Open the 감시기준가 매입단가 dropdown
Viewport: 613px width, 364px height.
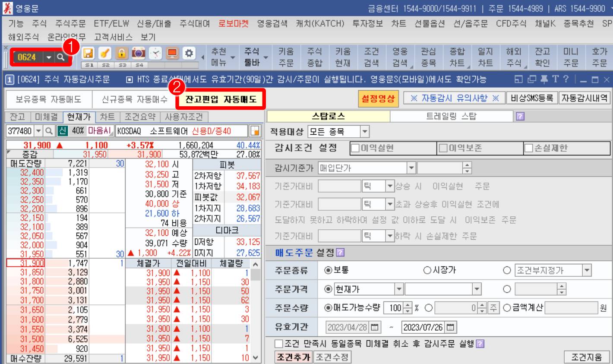coord(411,168)
